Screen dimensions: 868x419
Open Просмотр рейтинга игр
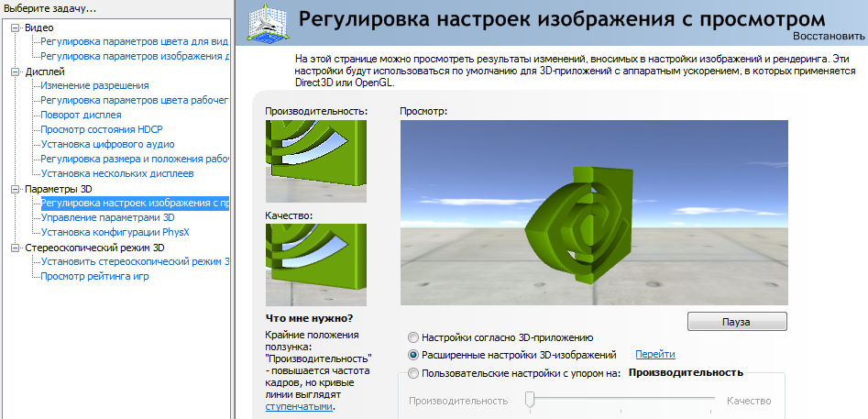(94, 276)
